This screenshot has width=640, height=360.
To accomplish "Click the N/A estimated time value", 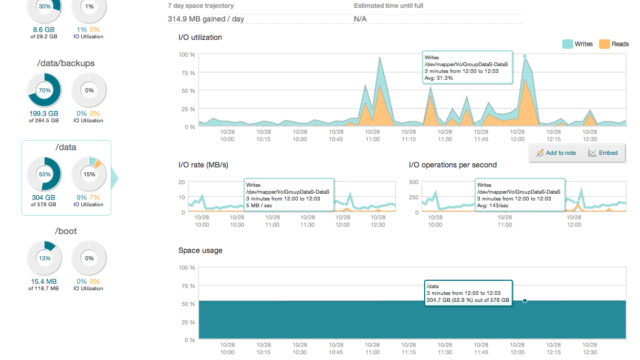I will pos(360,19).
